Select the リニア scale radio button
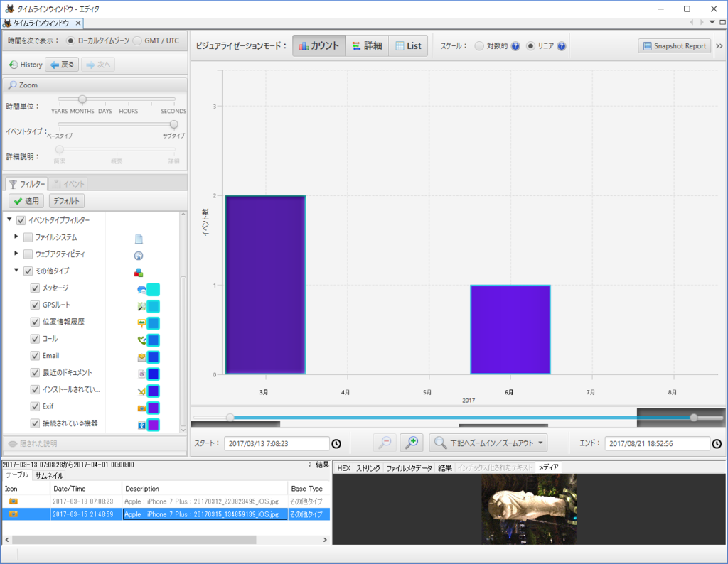This screenshot has height=564, width=728. (x=530, y=46)
